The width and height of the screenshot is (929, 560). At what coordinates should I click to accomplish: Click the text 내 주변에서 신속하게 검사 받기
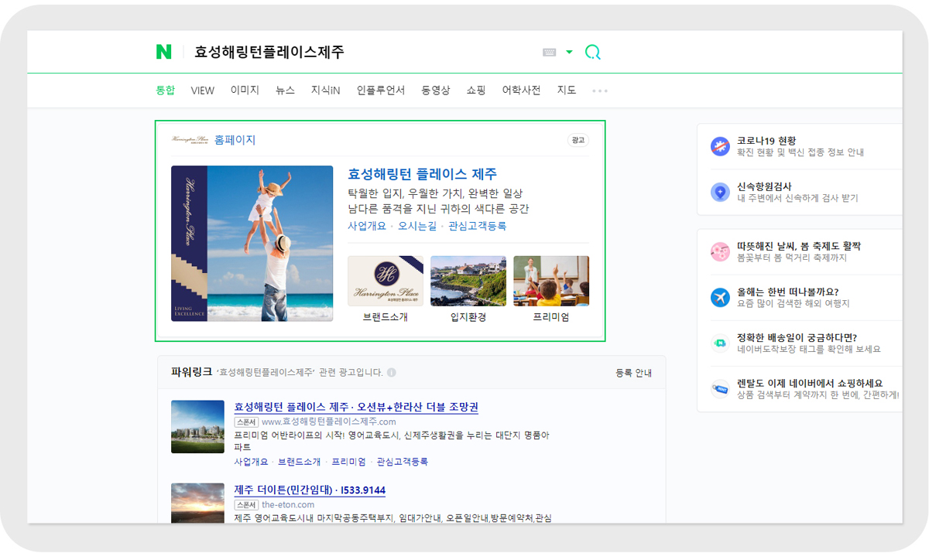(x=797, y=199)
